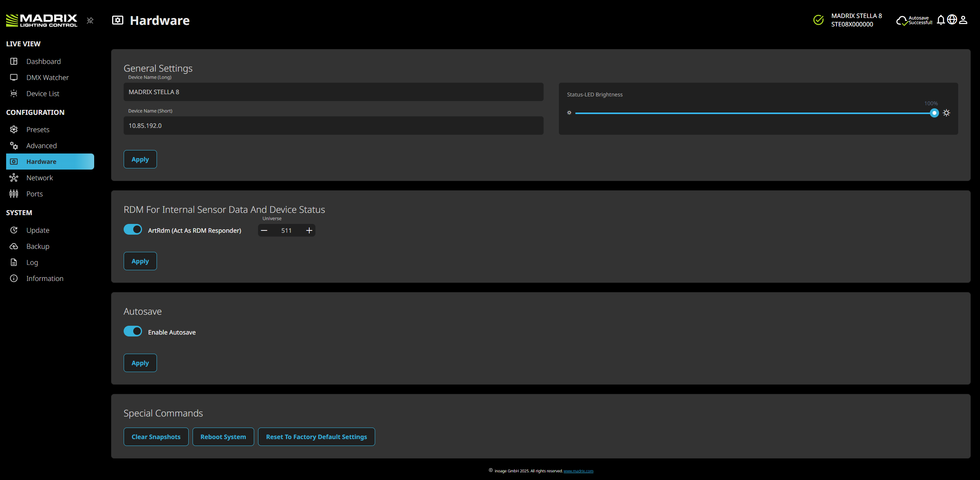
Task: Click Device Name (Long) input field
Action: point(333,92)
